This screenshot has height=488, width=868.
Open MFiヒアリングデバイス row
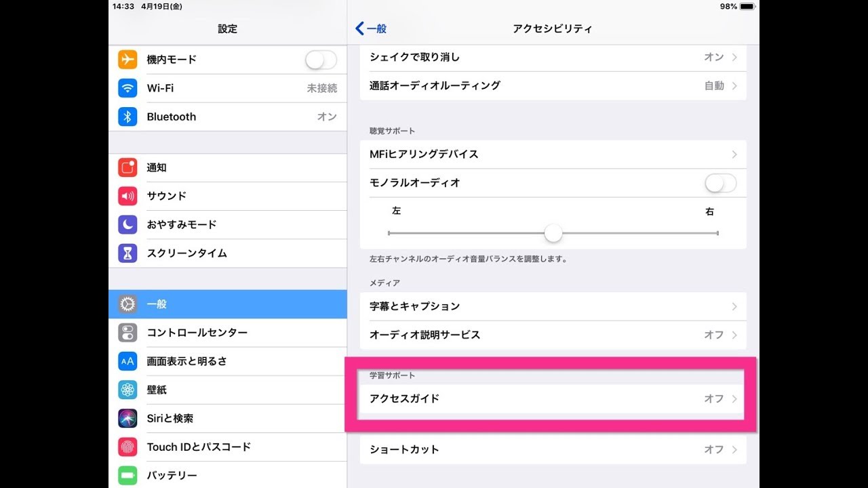(x=553, y=155)
